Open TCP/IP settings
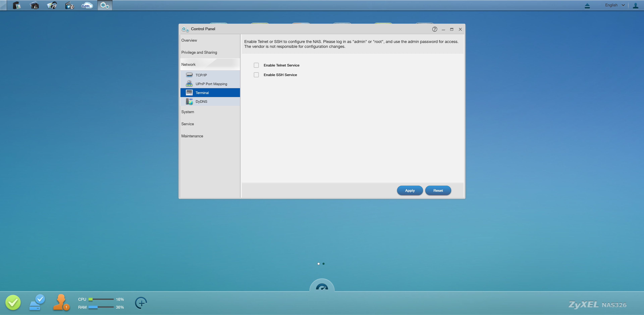The image size is (644, 315). pyautogui.click(x=210, y=75)
